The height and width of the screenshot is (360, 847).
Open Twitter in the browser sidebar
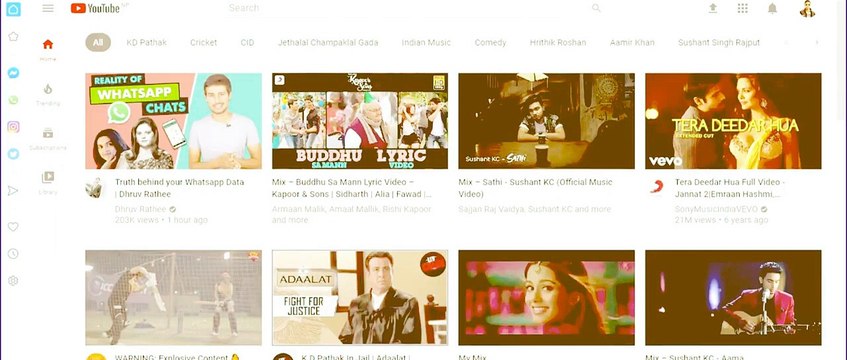(14, 154)
